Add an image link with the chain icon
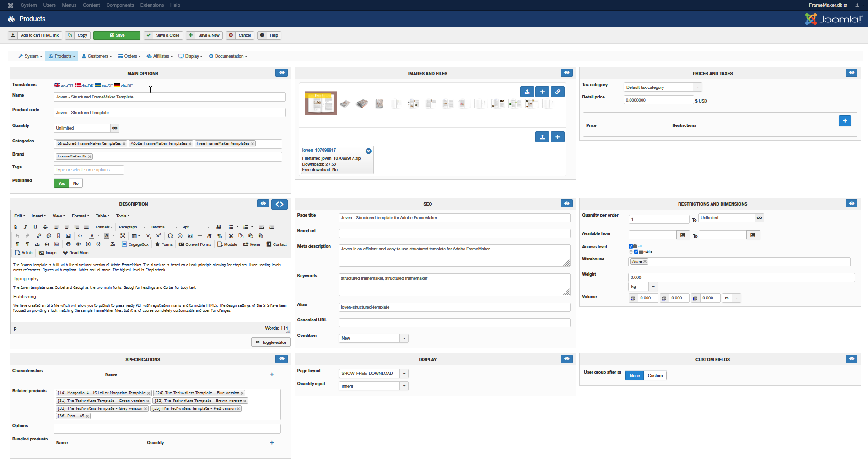The height and width of the screenshot is (461, 868). pos(558,92)
